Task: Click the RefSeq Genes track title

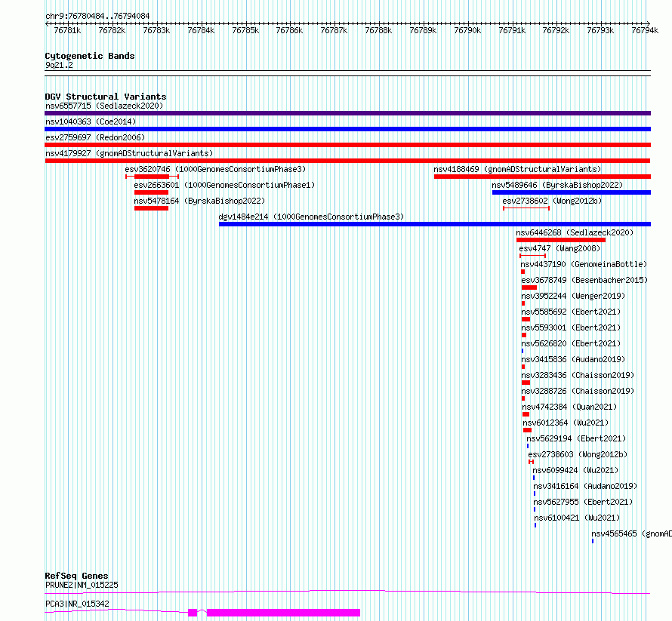Action: point(76,576)
